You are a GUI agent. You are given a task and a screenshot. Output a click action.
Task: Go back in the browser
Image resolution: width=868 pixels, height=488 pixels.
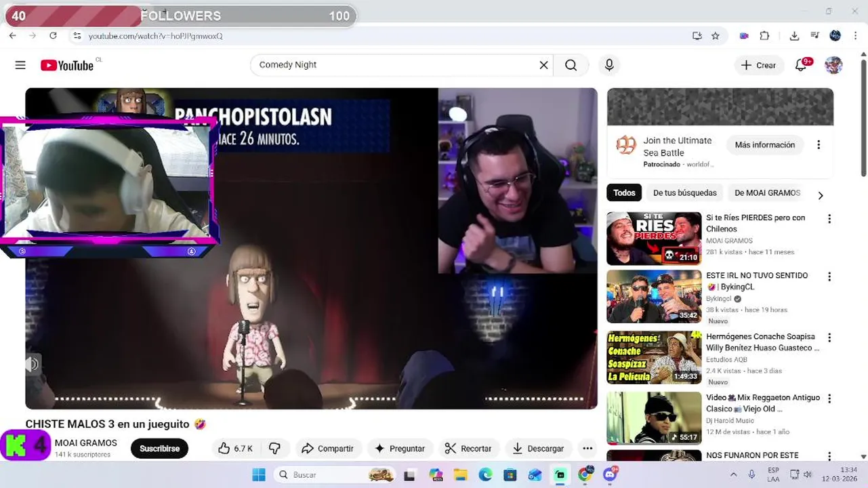(x=12, y=35)
